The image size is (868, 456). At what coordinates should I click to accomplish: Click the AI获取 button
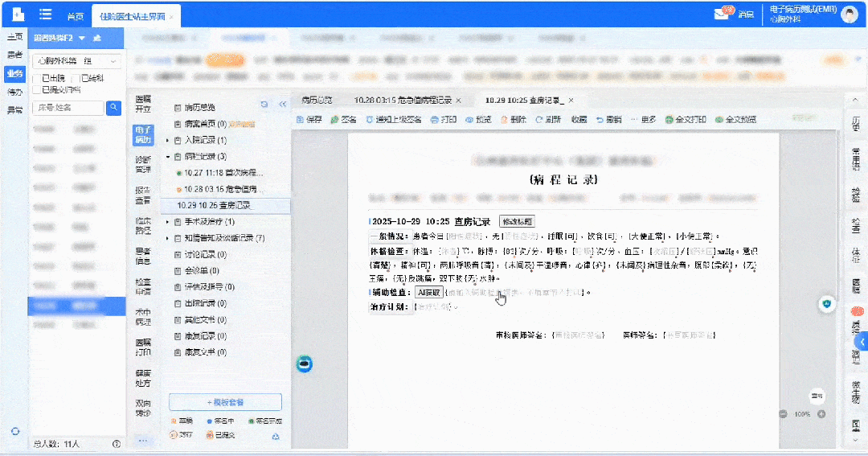[428, 293]
